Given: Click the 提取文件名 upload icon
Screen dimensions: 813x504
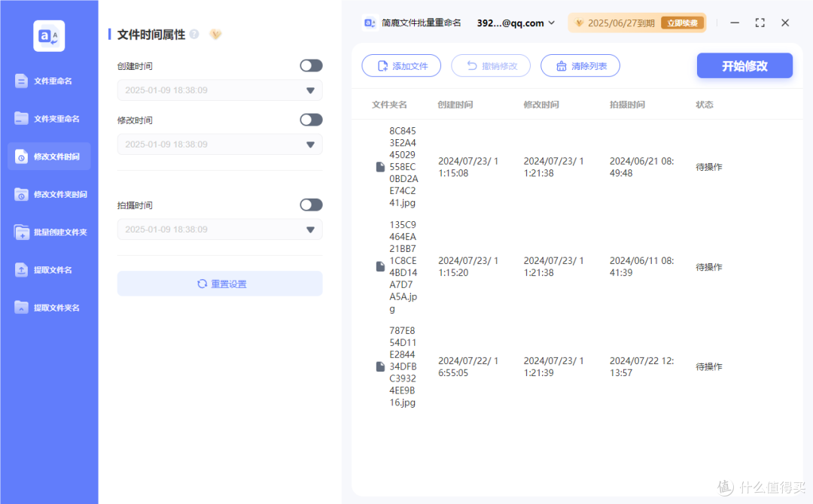Looking at the screenshot, I should [21, 270].
